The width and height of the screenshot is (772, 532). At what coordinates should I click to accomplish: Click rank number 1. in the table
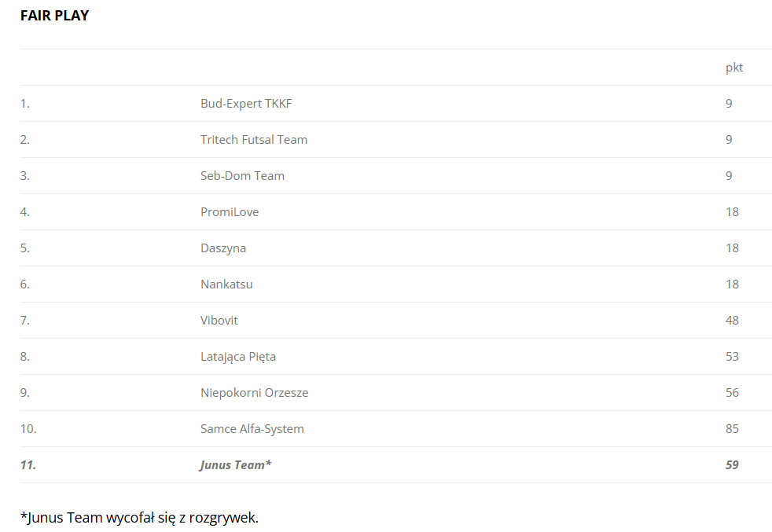[25, 104]
